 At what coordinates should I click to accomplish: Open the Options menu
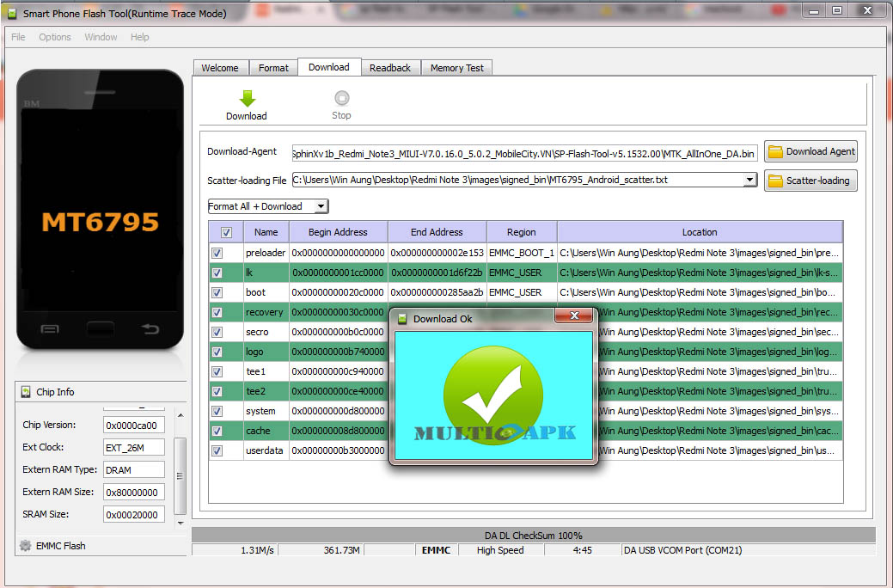coord(54,37)
